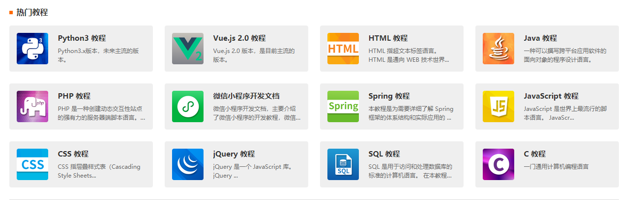
Task: Open the Vue.js 2.0 教程 title link
Action: point(239,38)
